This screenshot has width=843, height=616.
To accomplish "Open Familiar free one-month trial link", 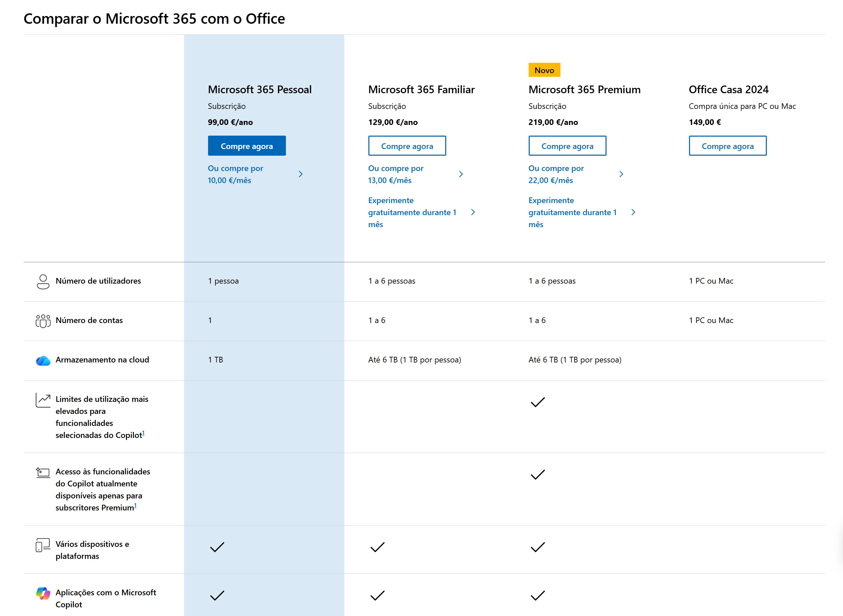I will click(x=412, y=212).
